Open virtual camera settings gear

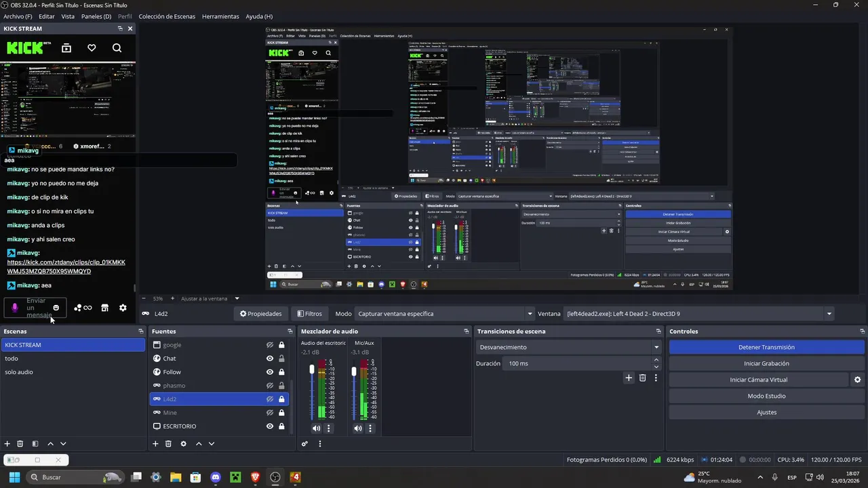pos(858,380)
